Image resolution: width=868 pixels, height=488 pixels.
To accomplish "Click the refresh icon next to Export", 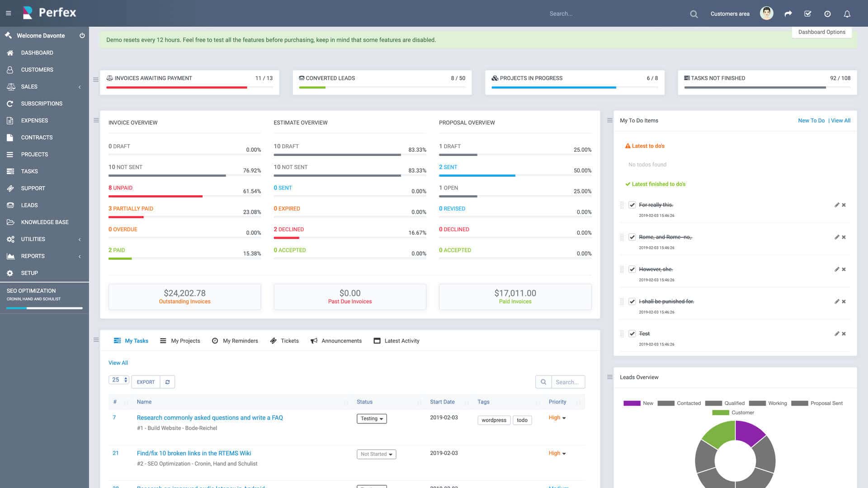I will point(167,382).
